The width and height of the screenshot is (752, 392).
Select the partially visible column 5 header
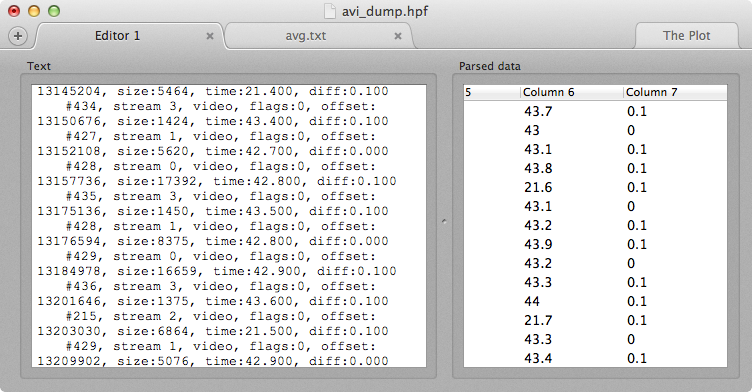pyautogui.click(x=492, y=92)
